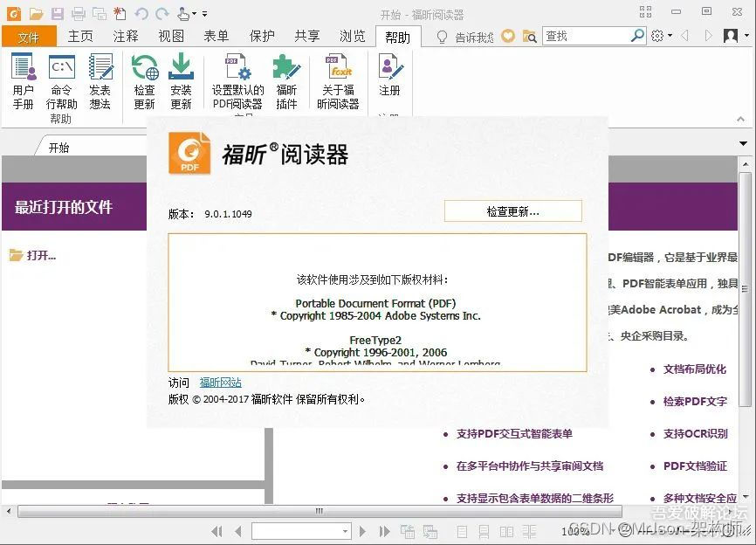Click the hand touch mode icon
The height and width of the screenshot is (545, 756).
click(x=183, y=14)
